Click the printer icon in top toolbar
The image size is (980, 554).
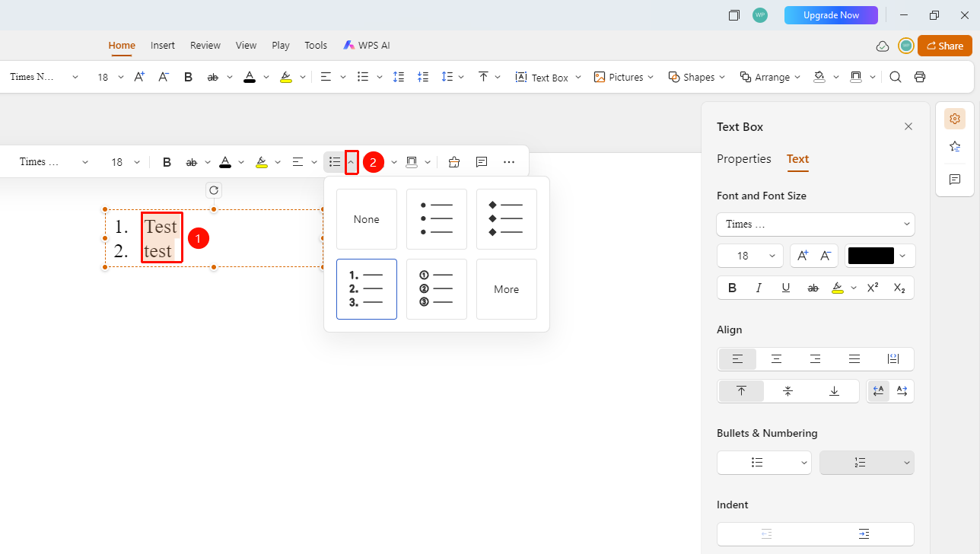pyautogui.click(x=920, y=77)
